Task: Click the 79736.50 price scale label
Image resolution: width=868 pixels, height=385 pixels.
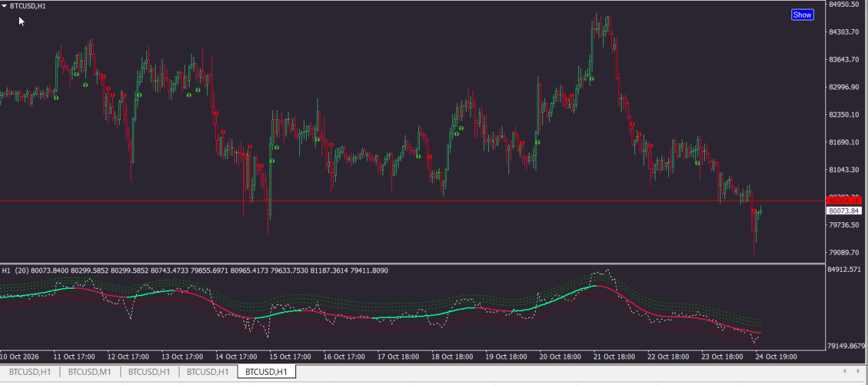Action: (x=844, y=225)
